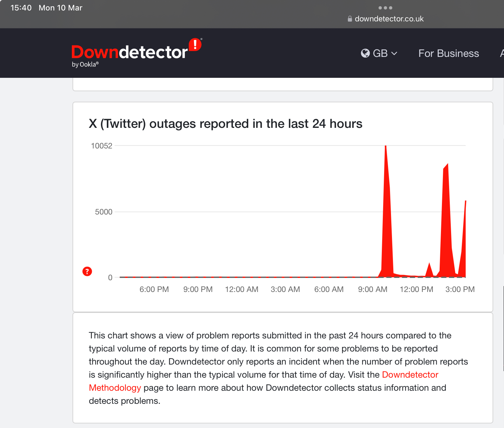The width and height of the screenshot is (504, 428).
Task: Click the globe icon beside GB
Action: [365, 53]
